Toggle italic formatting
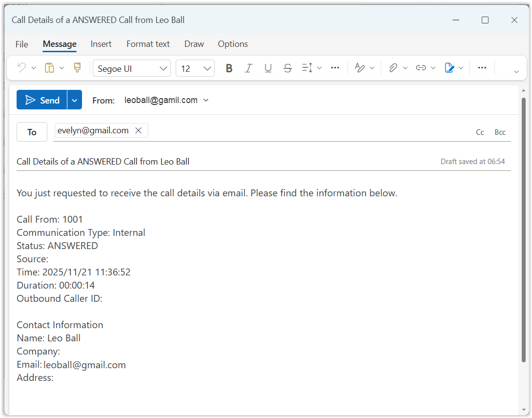This screenshot has width=532, height=418. point(248,68)
